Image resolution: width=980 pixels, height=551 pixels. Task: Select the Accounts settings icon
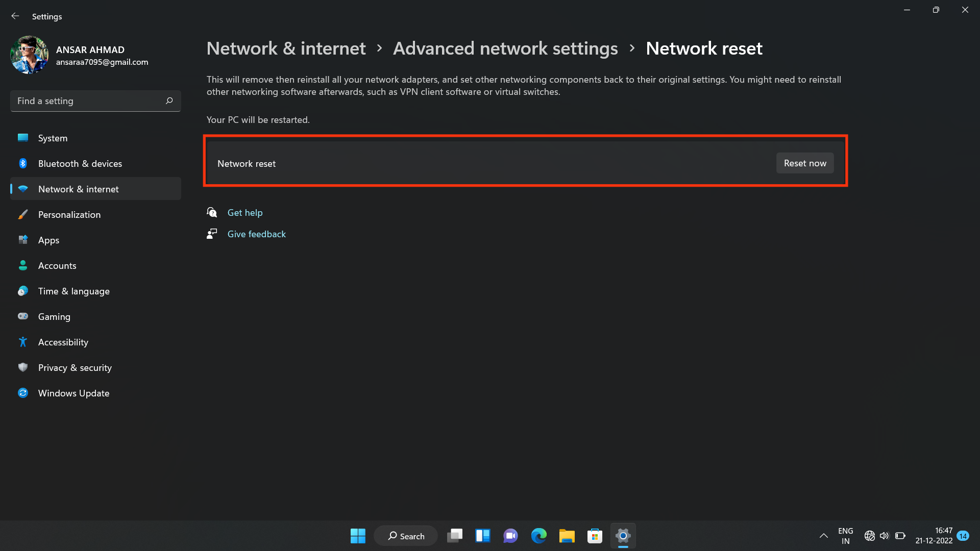click(23, 265)
